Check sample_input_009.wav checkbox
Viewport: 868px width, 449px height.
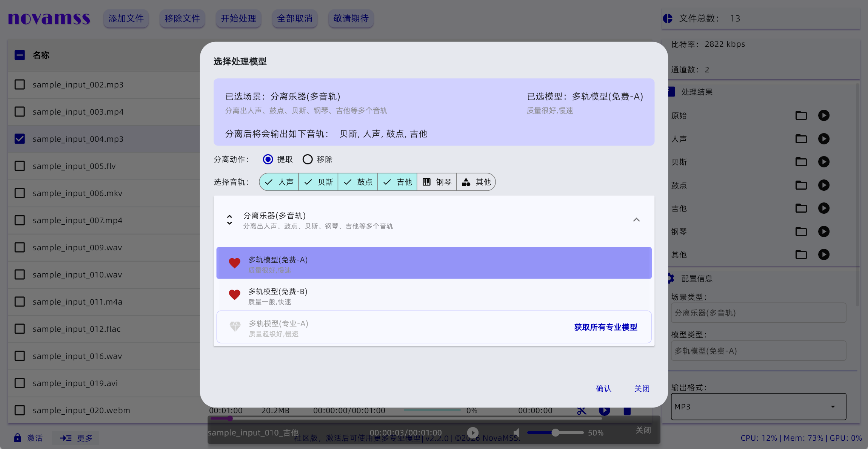(20, 247)
